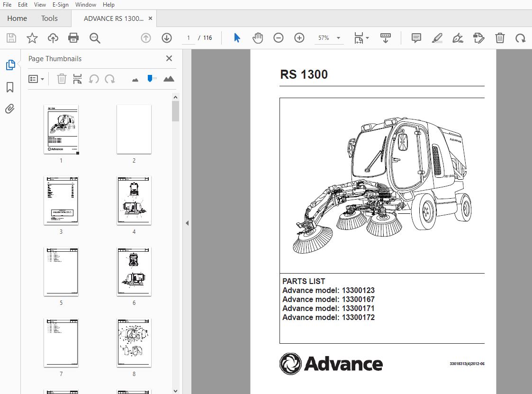Viewport: 532px width, 394px height.
Task: Click Advance model: 13300123 line
Action: coord(328,291)
